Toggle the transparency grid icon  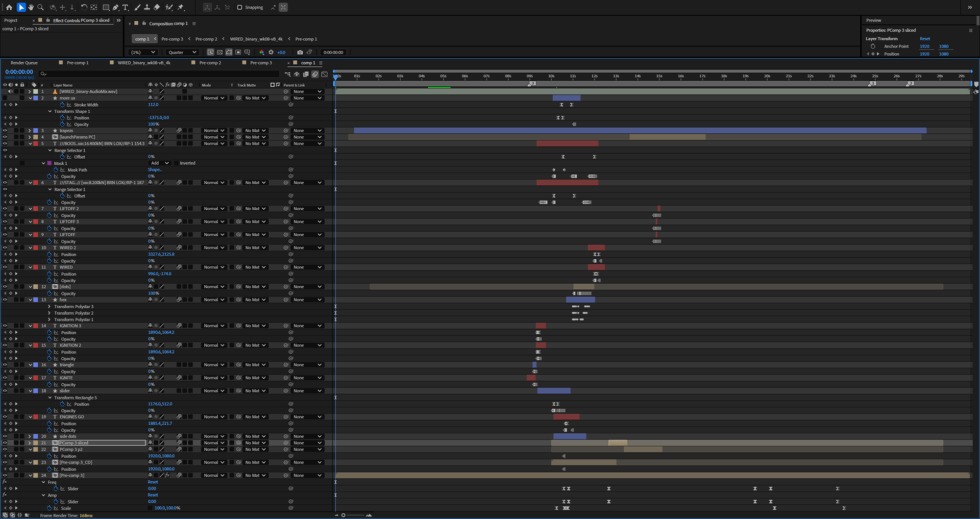219,52
